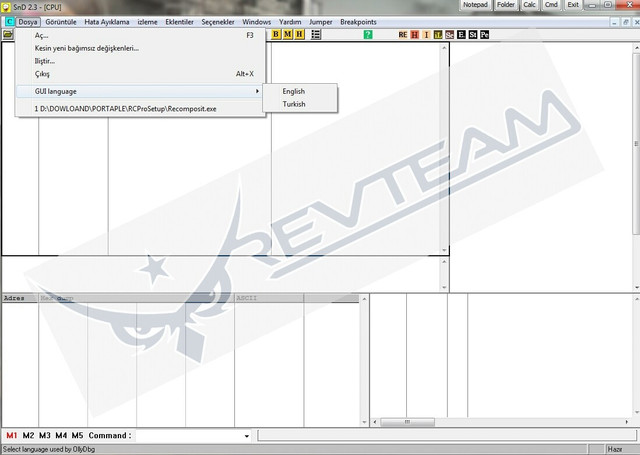The height and width of the screenshot is (455, 640).
Task: Click the Folder button
Action: (x=506, y=5)
